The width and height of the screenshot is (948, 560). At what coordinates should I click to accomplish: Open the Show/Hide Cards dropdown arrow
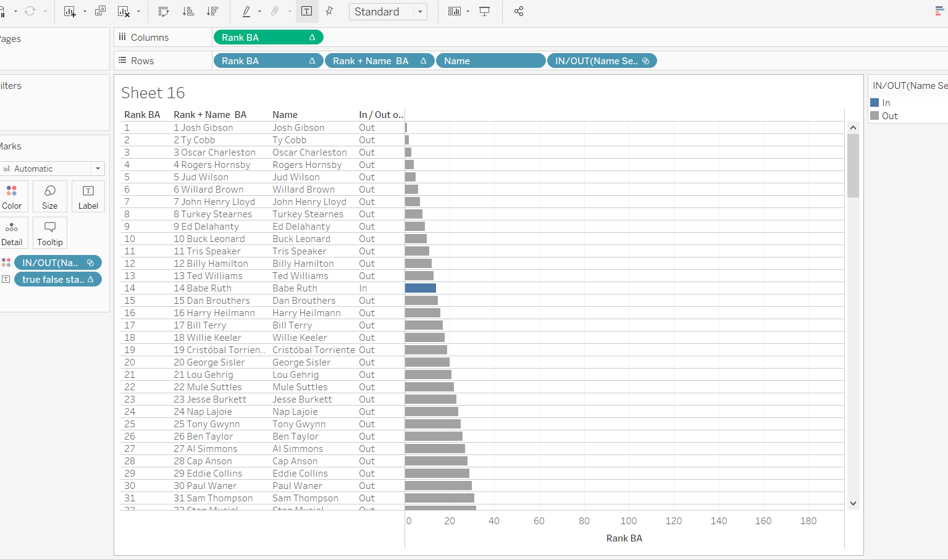(468, 12)
